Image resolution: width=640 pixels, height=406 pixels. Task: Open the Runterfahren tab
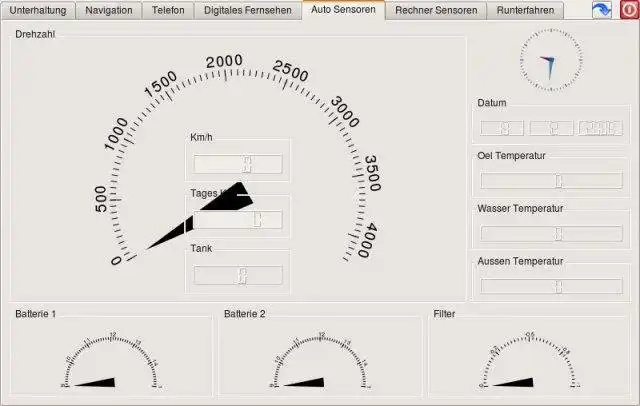[x=525, y=10]
